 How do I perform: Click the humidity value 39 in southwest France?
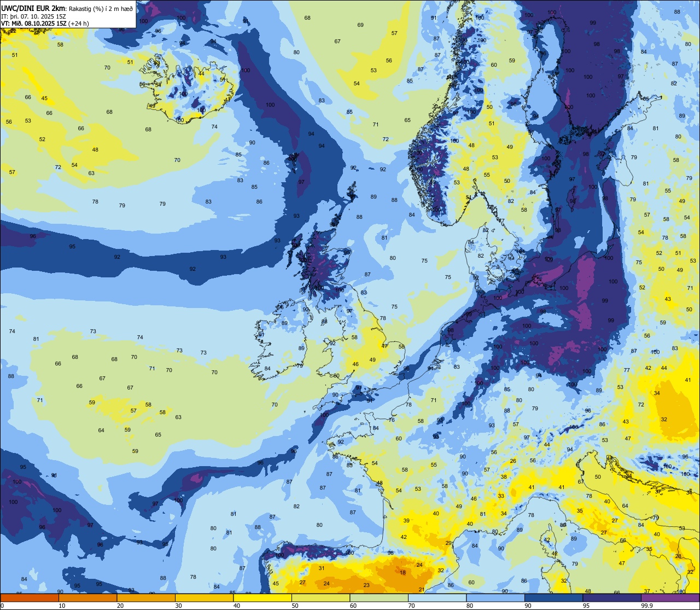(406, 521)
